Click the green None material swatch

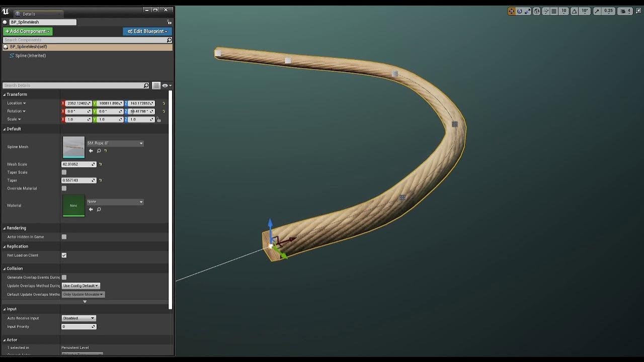coord(73,206)
